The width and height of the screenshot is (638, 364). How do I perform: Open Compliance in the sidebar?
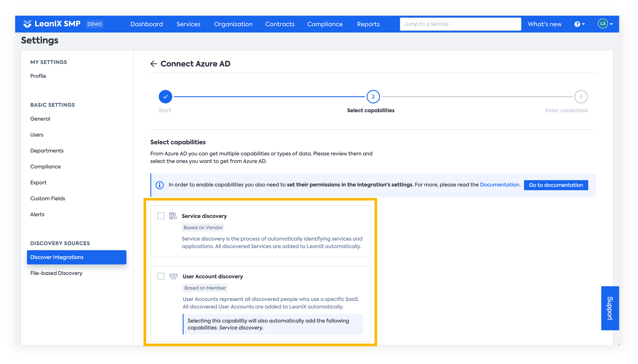(45, 167)
